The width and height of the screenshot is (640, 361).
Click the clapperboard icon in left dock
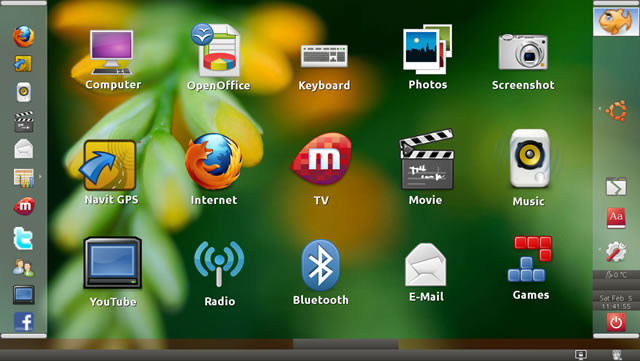coord(24,121)
